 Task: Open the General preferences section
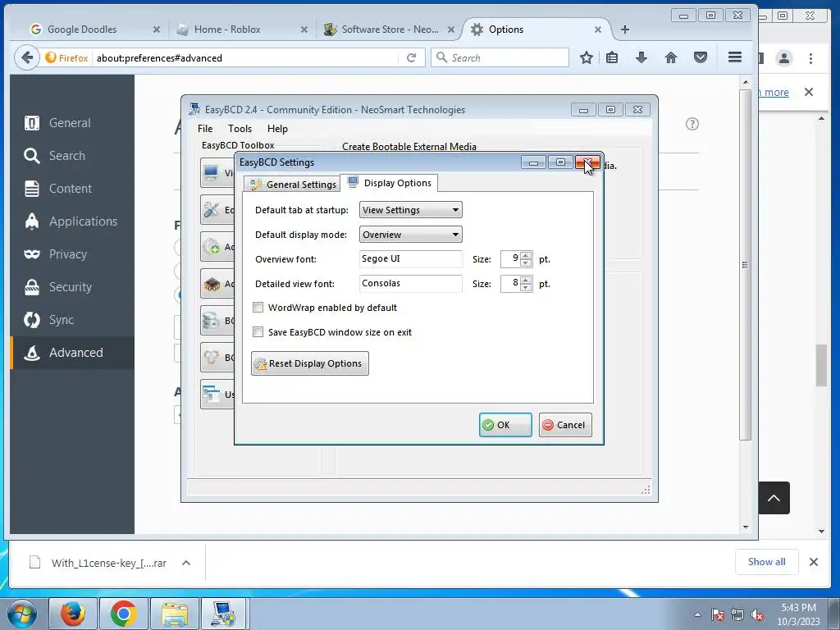pos(72,123)
